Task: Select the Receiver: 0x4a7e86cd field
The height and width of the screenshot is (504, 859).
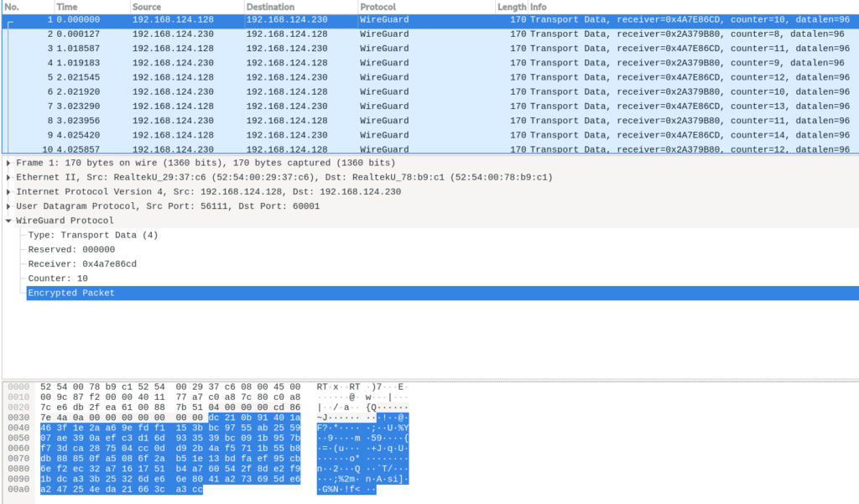Action: tap(82, 264)
